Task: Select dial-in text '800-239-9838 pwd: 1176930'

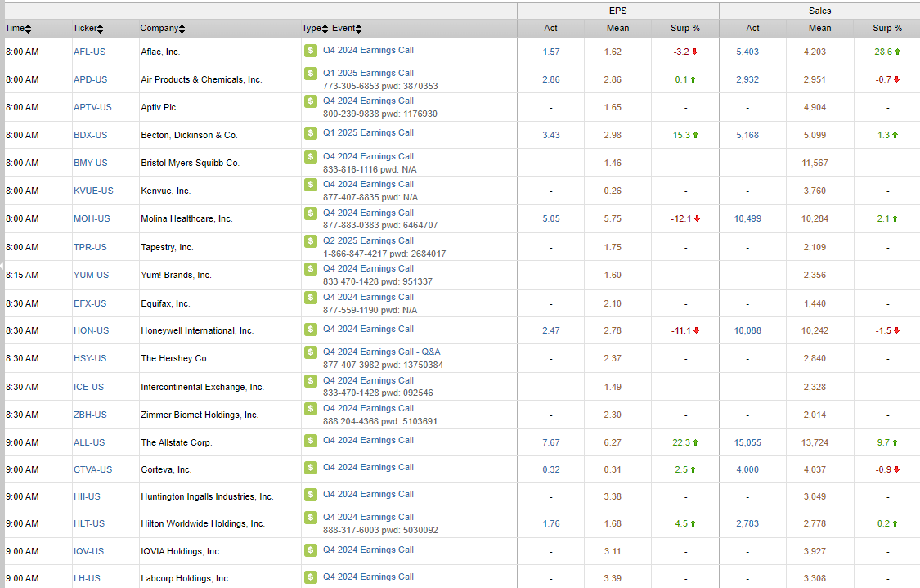Action: point(380,114)
